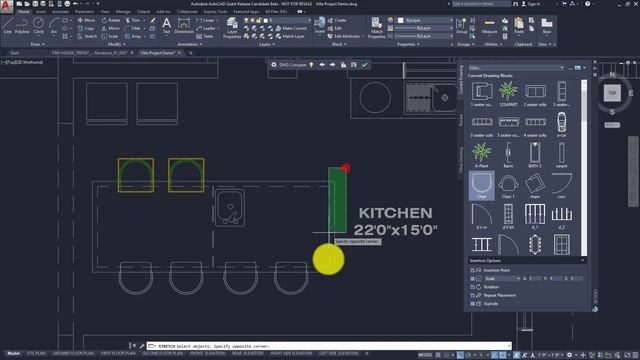Image resolution: width=640 pixels, height=360 pixels.
Task: Toggle the Repeat Placement checkbox
Action: pyautogui.click(x=473, y=295)
